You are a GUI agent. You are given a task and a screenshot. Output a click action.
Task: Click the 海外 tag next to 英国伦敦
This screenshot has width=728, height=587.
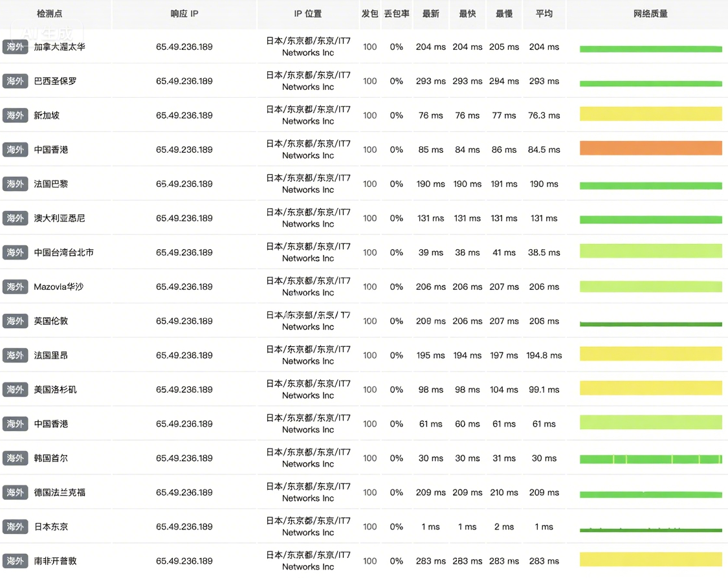click(x=16, y=321)
